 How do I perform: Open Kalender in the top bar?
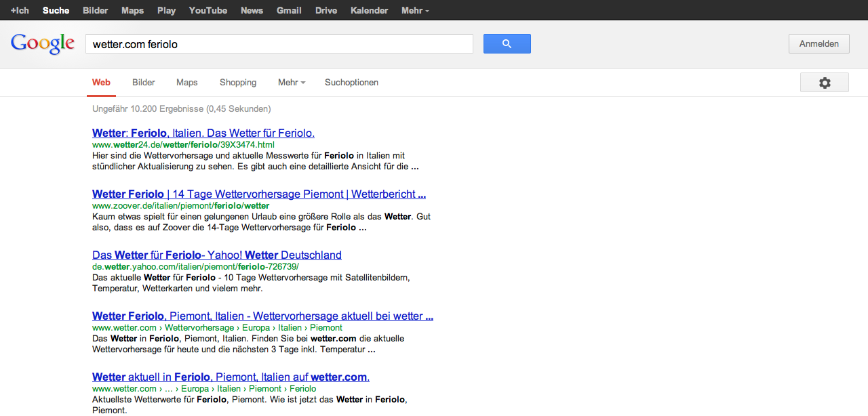pyautogui.click(x=369, y=10)
